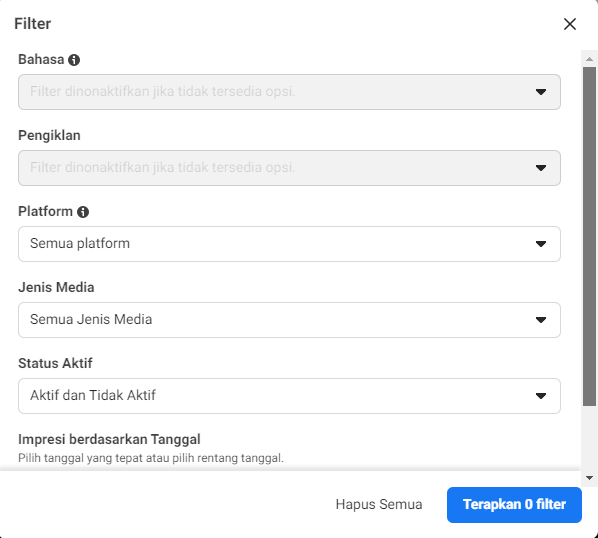
Task: Open the Semua Jenis Media dropdown
Action: click(289, 320)
